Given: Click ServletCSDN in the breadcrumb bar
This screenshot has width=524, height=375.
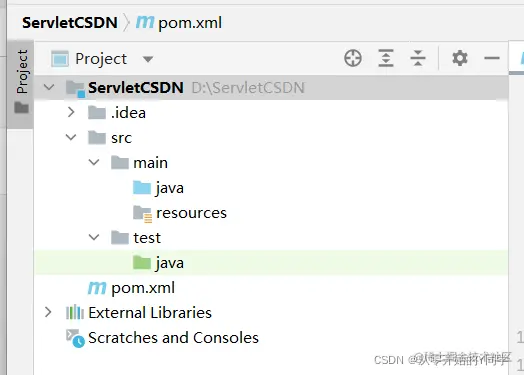Looking at the screenshot, I should [70, 23].
